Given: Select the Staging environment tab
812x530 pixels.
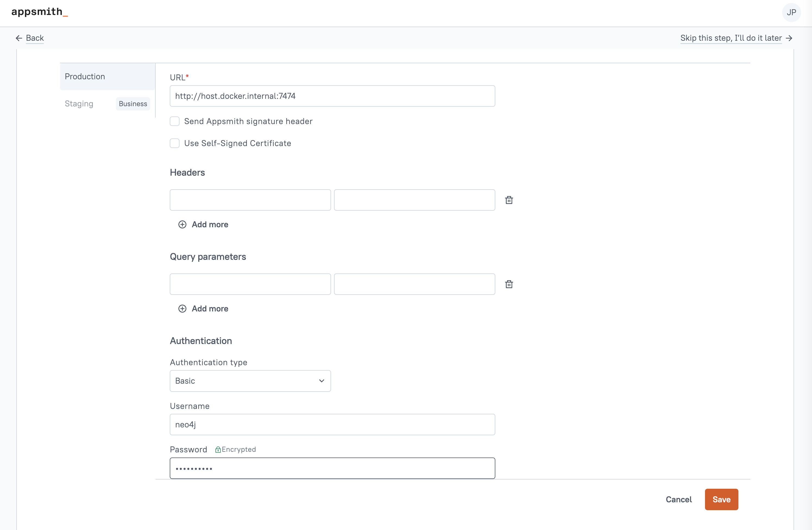Looking at the screenshot, I should coord(79,104).
